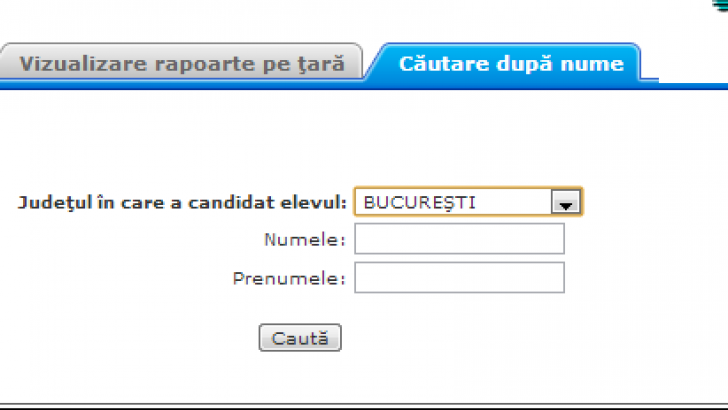
Task: Click into the Prenumele text box
Action: pos(459,277)
